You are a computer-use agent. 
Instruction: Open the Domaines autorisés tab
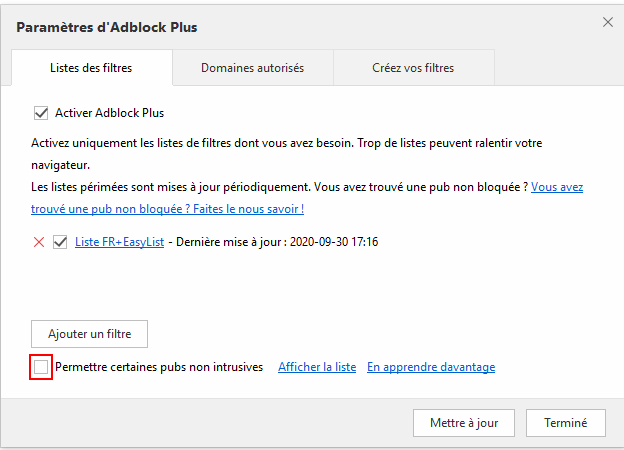[x=253, y=68]
